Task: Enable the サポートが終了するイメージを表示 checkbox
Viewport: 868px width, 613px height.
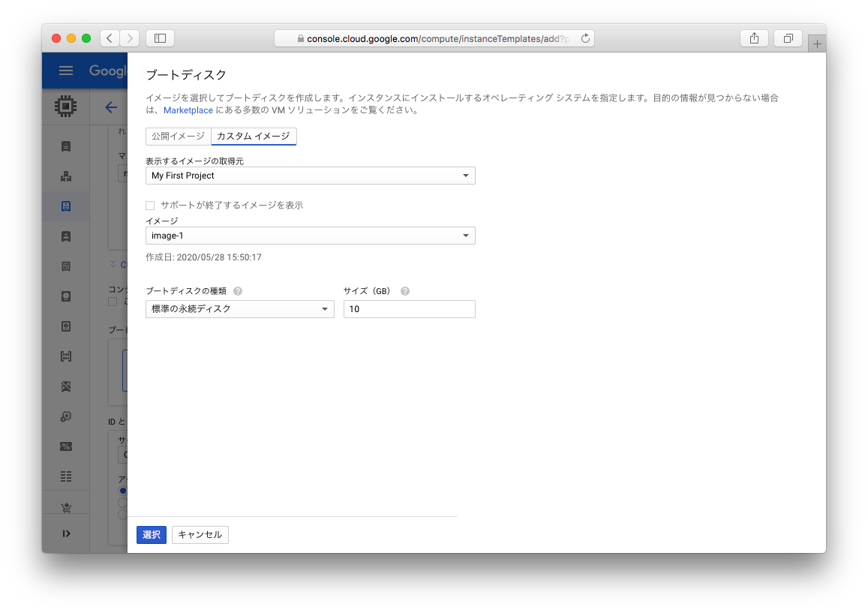Action: point(150,206)
